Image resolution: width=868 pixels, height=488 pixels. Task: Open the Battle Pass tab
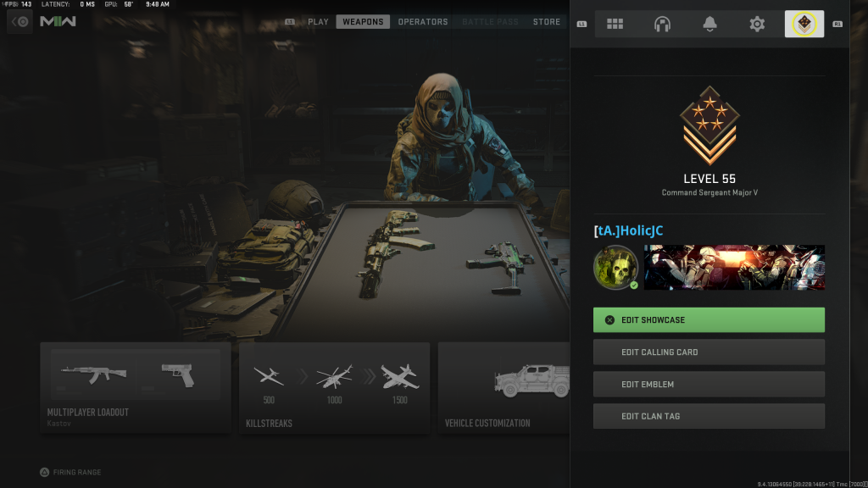(490, 22)
